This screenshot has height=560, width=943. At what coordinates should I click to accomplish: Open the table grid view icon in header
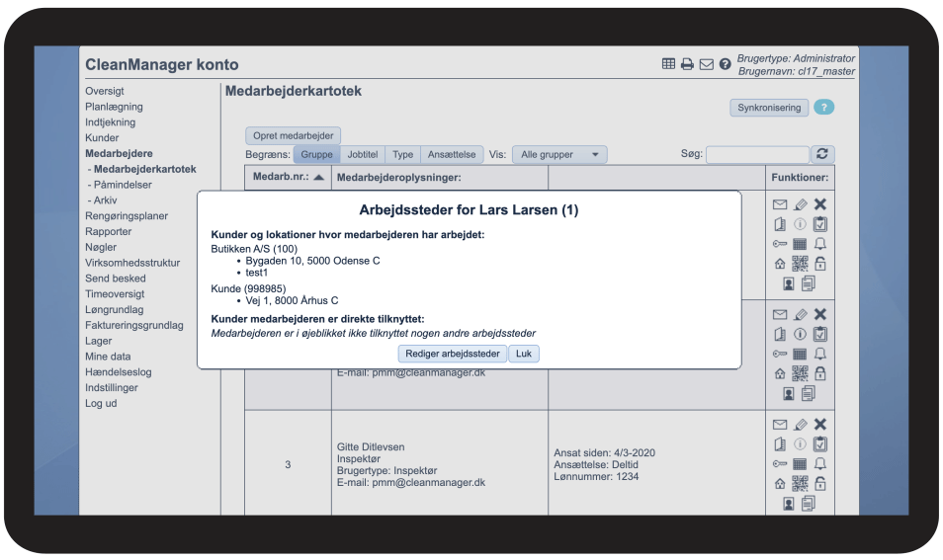tap(668, 63)
